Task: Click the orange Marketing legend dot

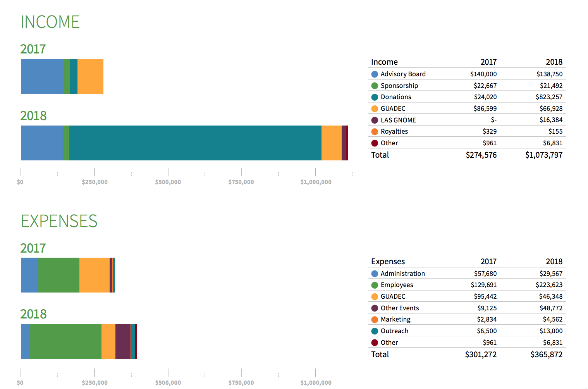Action: tap(375, 320)
